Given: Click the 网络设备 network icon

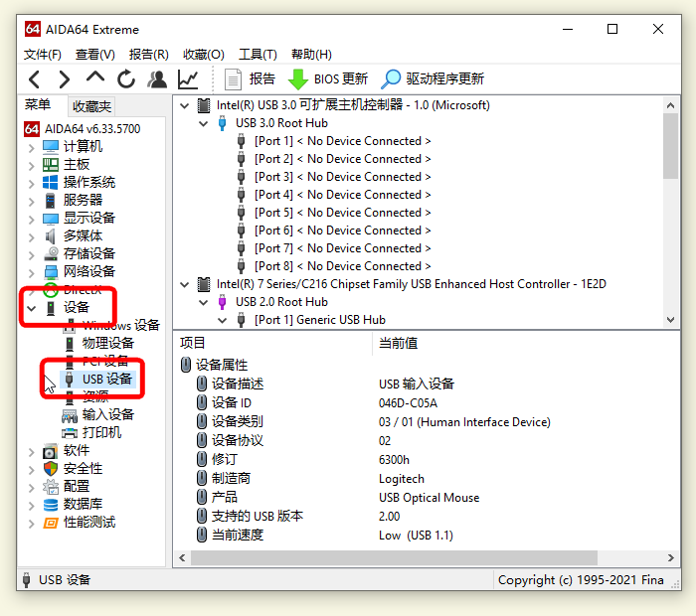Looking at the screenshot, I should coord(51,272).
